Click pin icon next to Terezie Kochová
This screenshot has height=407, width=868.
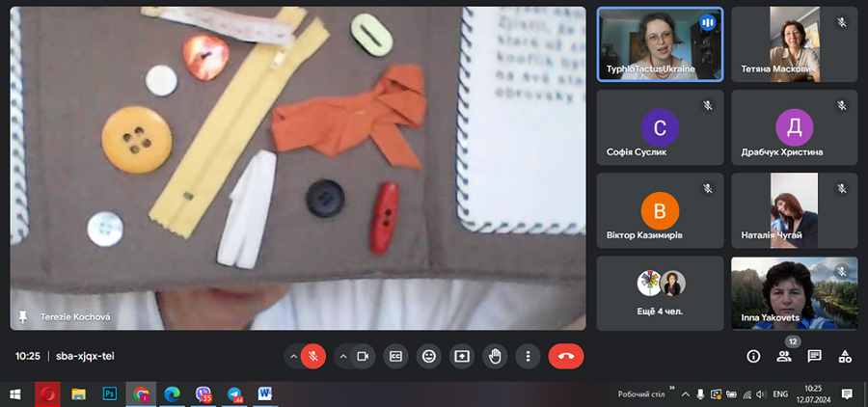tap(23, 317)
